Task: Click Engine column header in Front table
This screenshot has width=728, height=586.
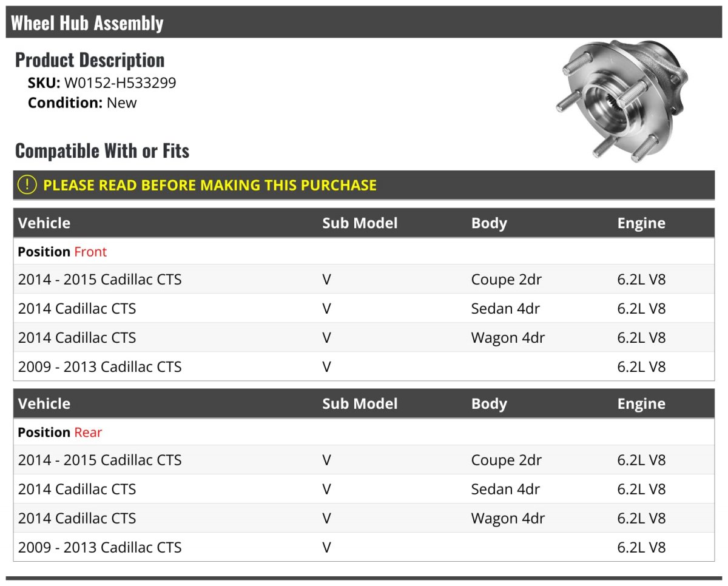Action: (641, 223)
